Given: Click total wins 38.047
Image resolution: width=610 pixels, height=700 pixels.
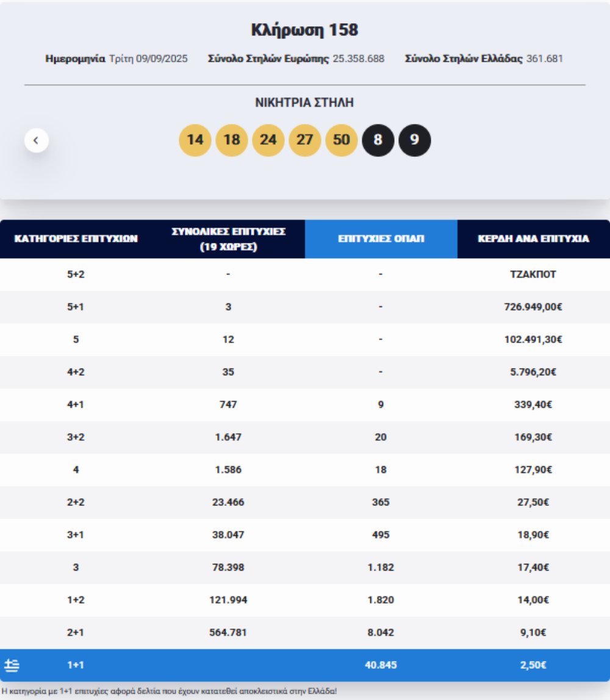Looking at the screenshot, I should click(229, 535).
